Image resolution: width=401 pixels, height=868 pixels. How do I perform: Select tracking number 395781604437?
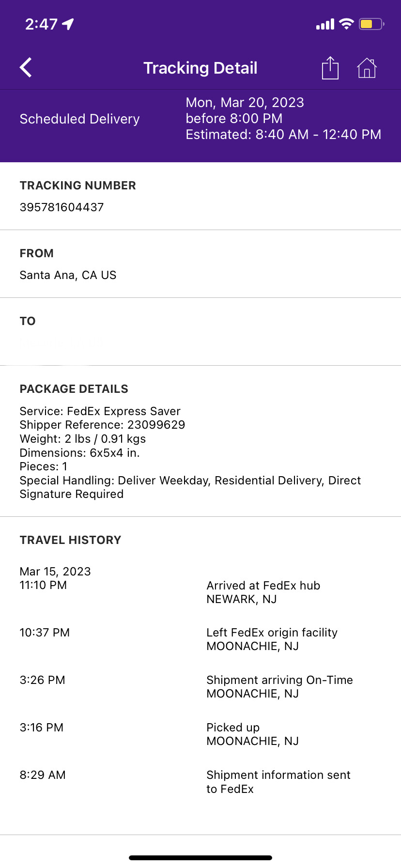(x=62, y=207)
